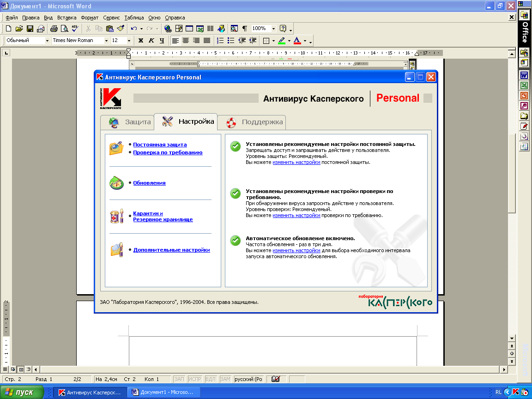The image size is (532, 399).
Task: Paste from clipboard in Word toolbar
Action: pyautogui.click(x=109, y=29)
